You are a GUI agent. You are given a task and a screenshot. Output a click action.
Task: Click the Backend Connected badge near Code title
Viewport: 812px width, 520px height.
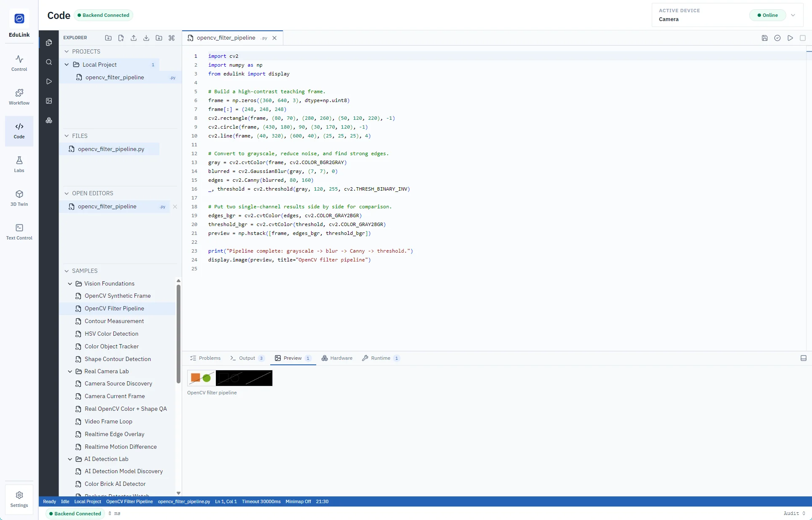point(103,15)
